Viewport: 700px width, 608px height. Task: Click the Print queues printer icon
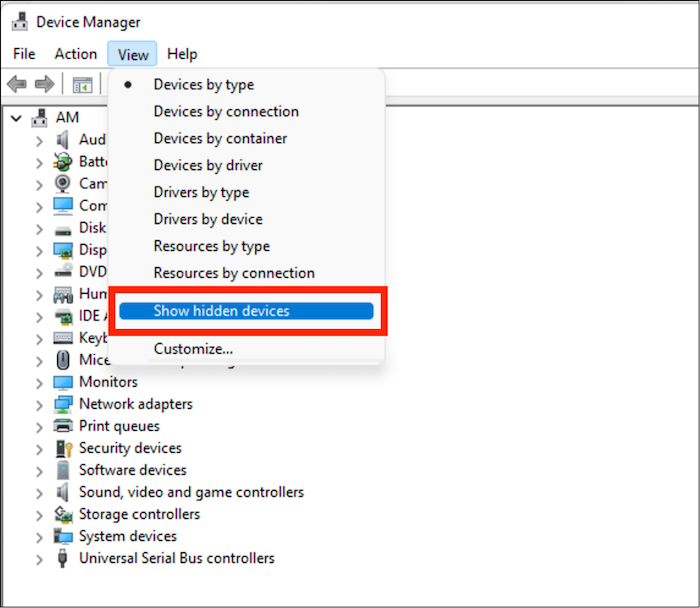click(62, 426)
